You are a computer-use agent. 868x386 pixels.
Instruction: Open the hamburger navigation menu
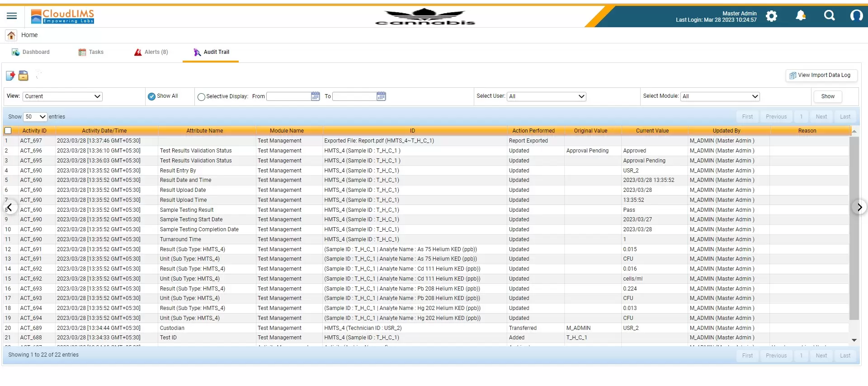point(12,16)
